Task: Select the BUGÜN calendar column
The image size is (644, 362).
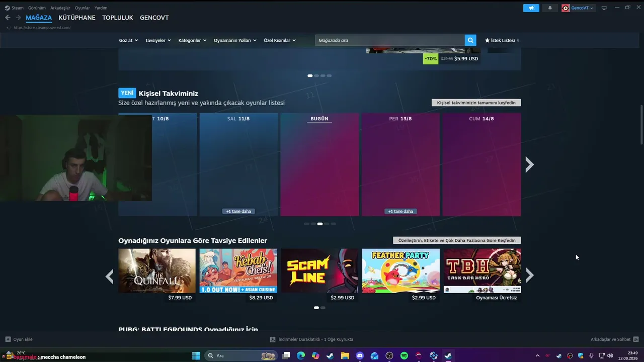Action: click(319, 164)
